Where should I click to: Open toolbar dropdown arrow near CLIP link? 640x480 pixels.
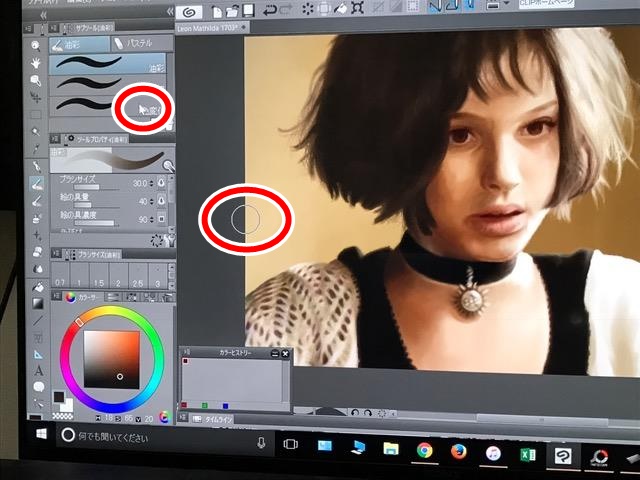pyautogui.click(x=507, y=4)
